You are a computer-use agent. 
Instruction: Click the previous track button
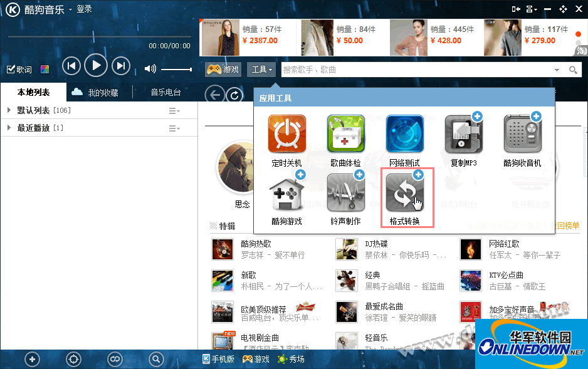pyautogui.click(x=71, y=66)
